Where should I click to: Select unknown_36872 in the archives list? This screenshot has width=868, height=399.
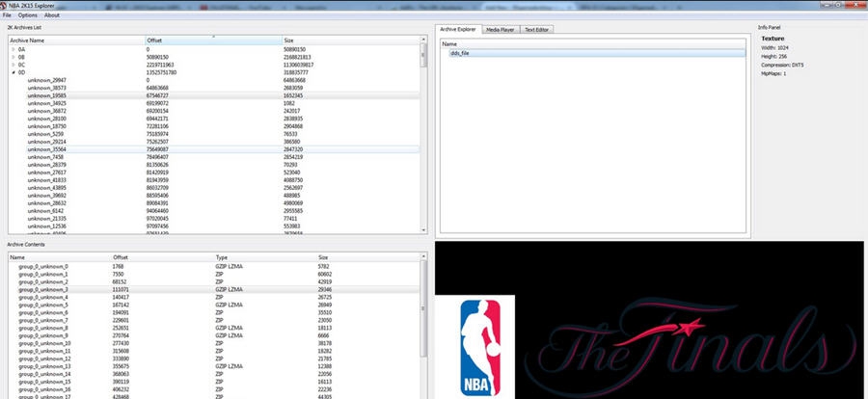tap(47, 111)
